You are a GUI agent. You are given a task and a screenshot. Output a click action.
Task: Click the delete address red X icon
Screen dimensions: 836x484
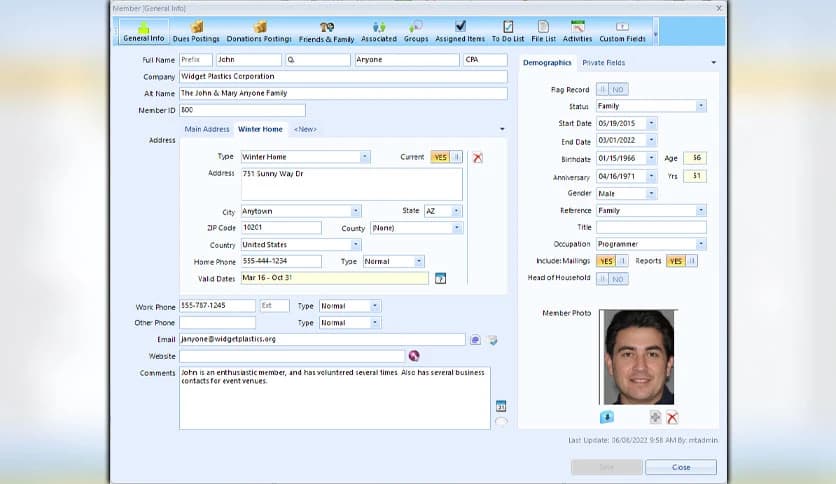pos(477,157)
